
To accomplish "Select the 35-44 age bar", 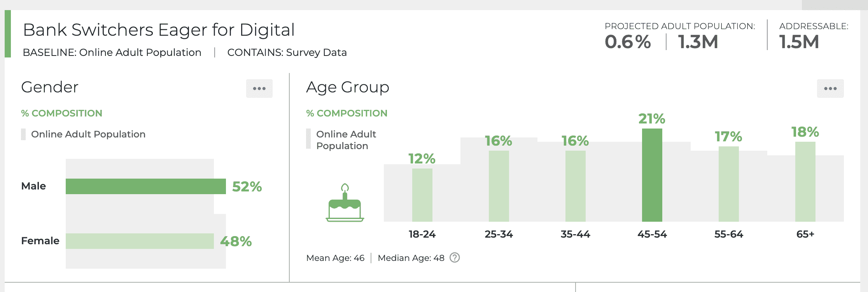I will pyautogui.click(x=575, y=186).
